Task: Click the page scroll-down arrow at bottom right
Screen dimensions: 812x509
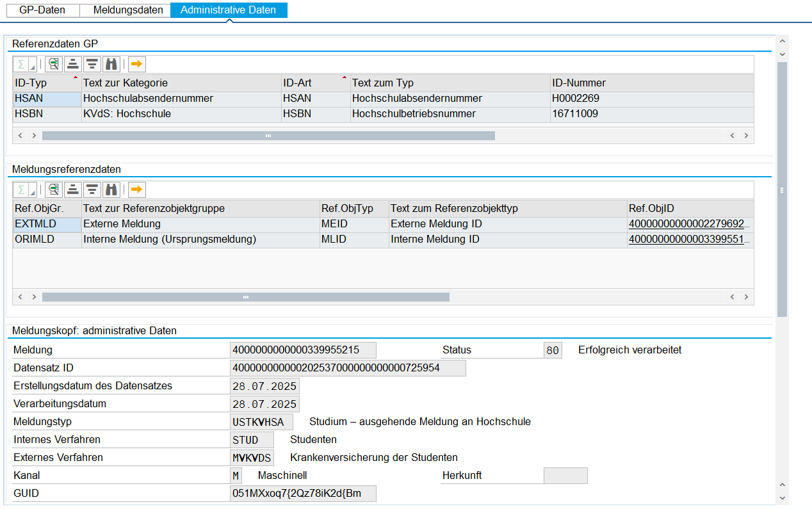Action: pyautogui.click(x=782, y=497)
